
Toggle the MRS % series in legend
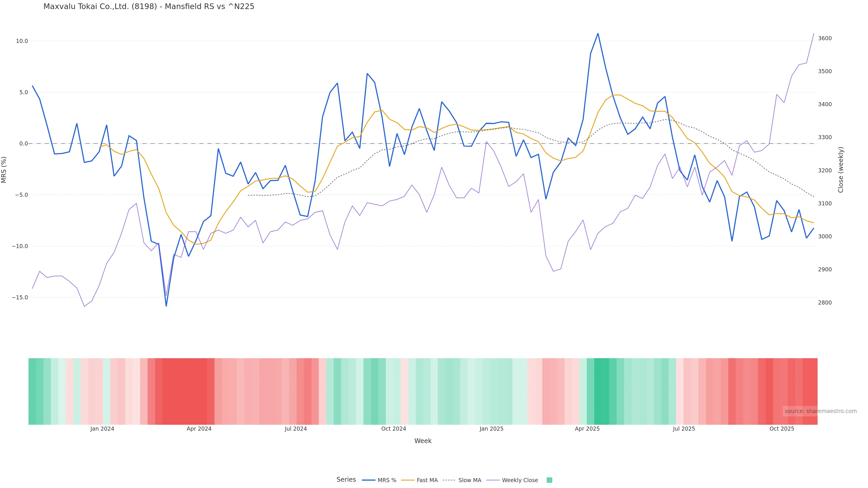tap(387, 480)
